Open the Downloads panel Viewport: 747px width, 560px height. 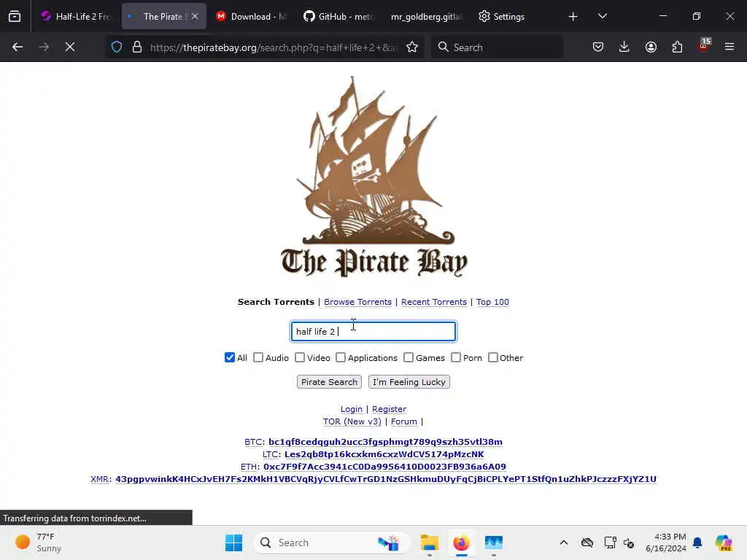624,47
